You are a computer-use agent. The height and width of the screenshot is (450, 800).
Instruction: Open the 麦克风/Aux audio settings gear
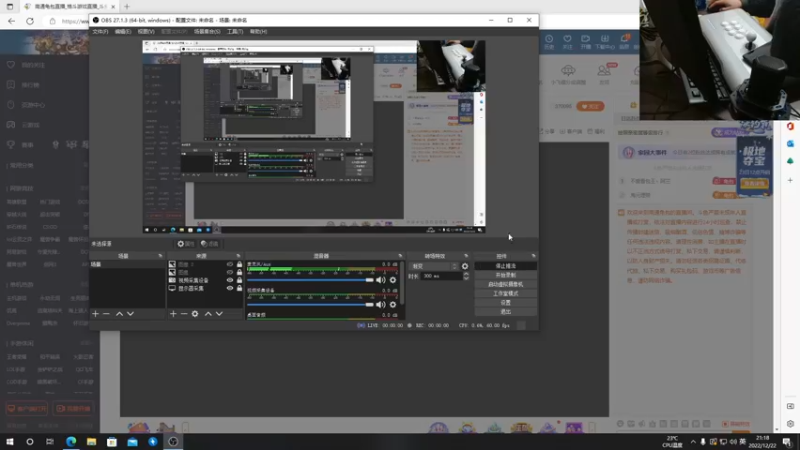(393, 280)
